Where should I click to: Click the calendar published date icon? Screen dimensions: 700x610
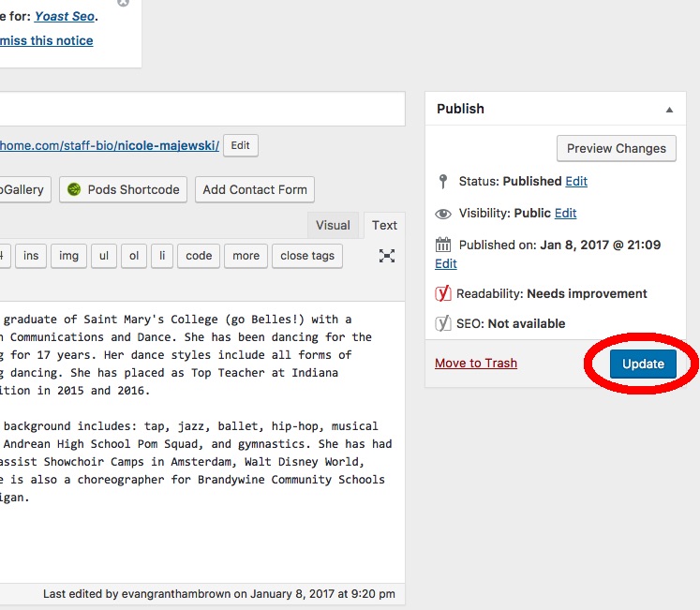(443, 245)
